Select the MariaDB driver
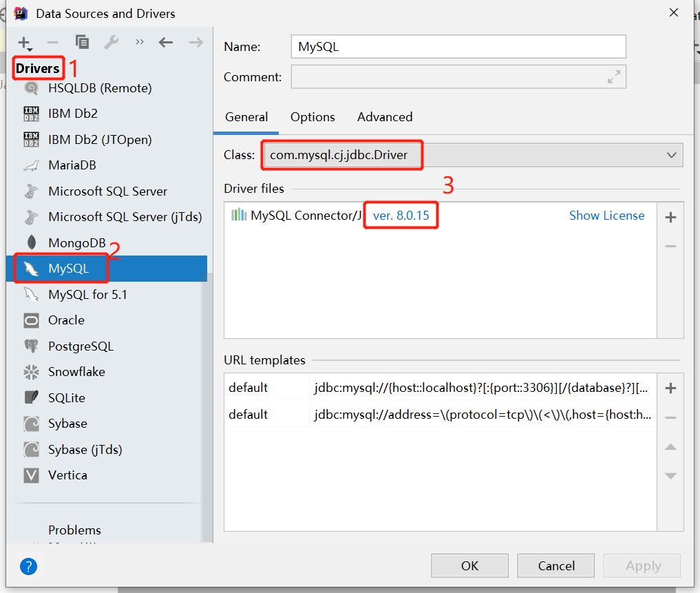 coord(107,165)
